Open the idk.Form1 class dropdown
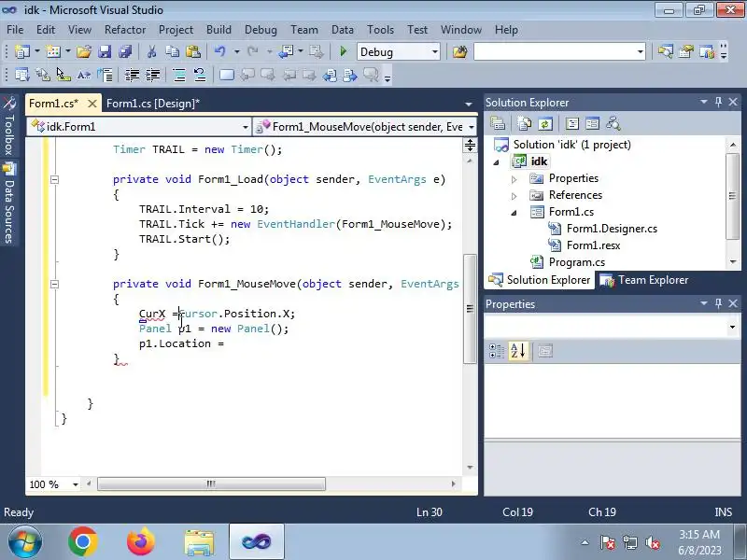Screen dimensions: 747x560 pos(246,127)
